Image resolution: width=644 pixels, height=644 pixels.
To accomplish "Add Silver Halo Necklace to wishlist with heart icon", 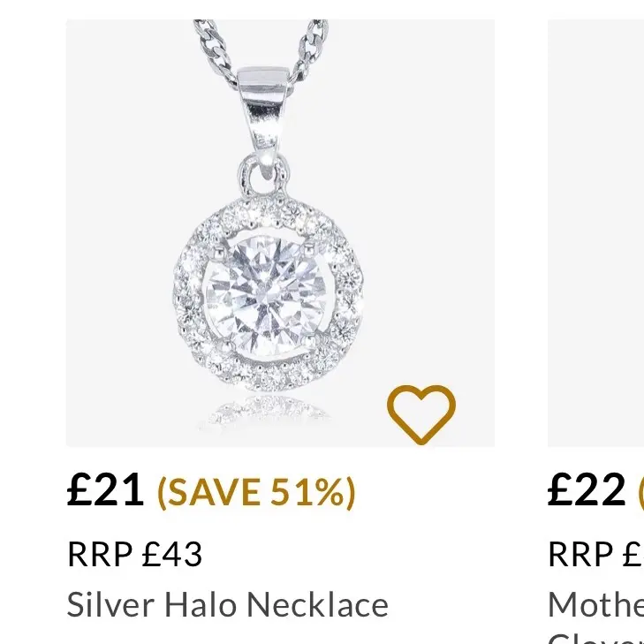I will pos(421,415).
